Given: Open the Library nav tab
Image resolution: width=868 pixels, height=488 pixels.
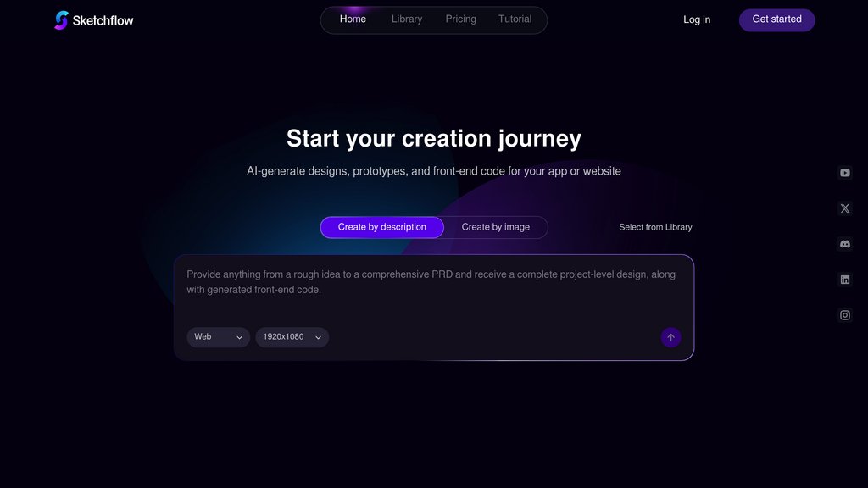Looking at the screenshot, I should (407, 19).
